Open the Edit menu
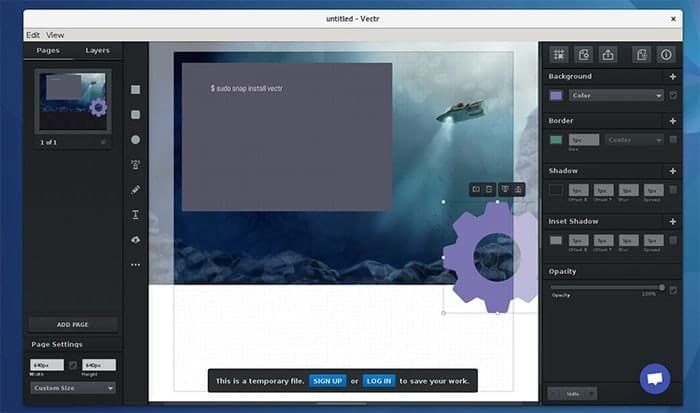Viewport: 700px width, 413px height. [33, 35]
